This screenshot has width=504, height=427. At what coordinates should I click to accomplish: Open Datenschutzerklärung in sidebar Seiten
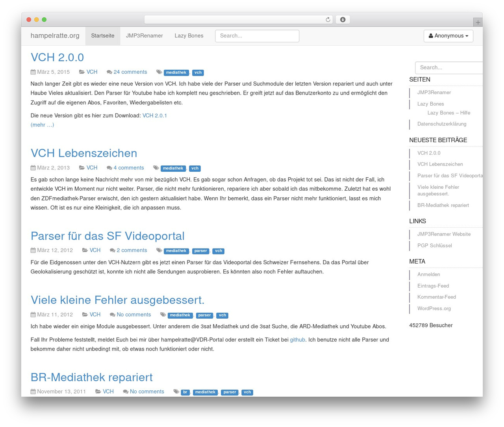pyautogui.click(x=442, y=124)
